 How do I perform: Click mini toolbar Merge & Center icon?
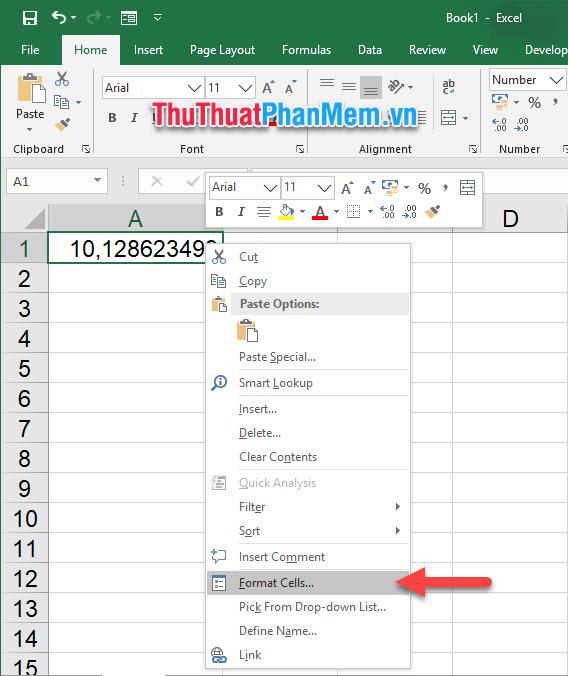coord(467,188)
